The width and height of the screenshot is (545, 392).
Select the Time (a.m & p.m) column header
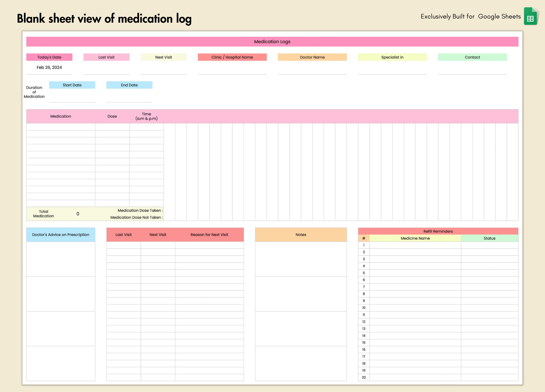click(x=146, y=116)
